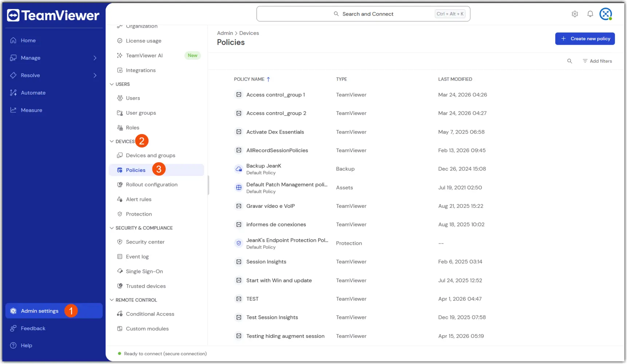Screen dimensions: 627x364
Task: Go to Home in the sidebar
Action: point(54,40)
